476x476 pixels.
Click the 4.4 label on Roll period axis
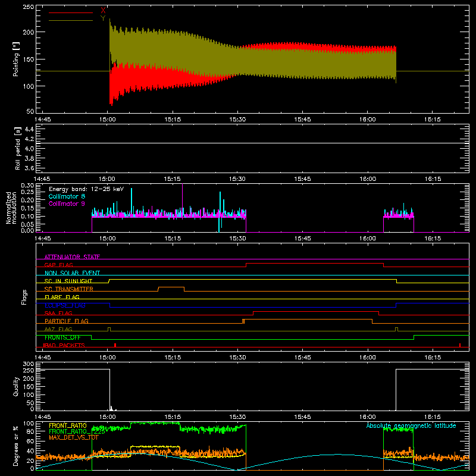coord(29,129)
